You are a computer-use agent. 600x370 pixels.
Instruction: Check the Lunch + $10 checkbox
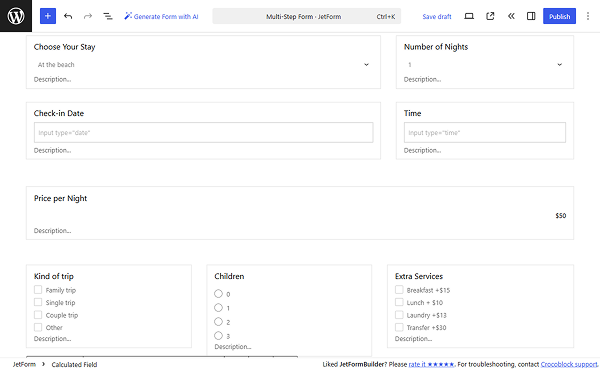[399, 302]
